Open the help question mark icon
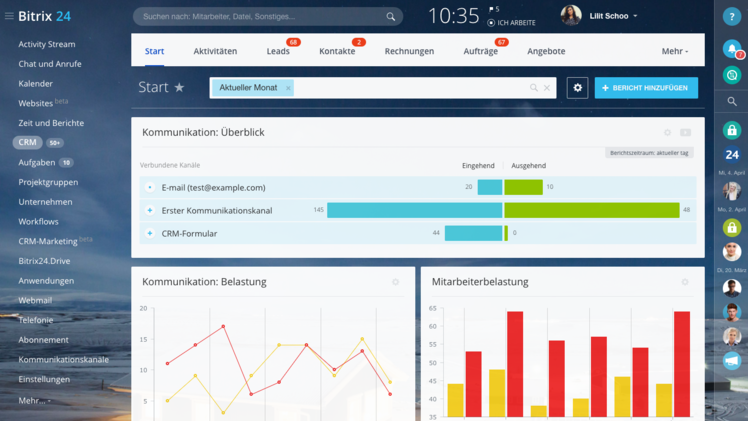This screenshot has height=421, width=748. pos(732,17)
